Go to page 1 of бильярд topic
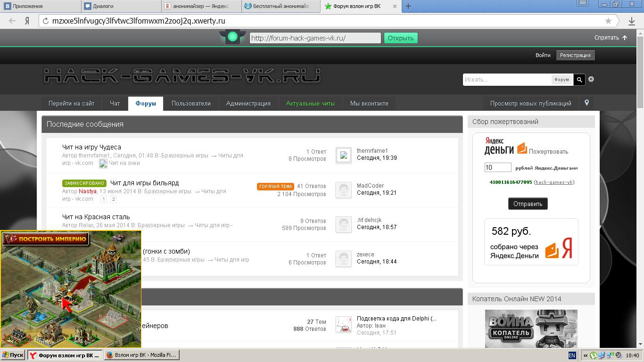Viewport: 644px width, 362px height. (x=104, y=199)
